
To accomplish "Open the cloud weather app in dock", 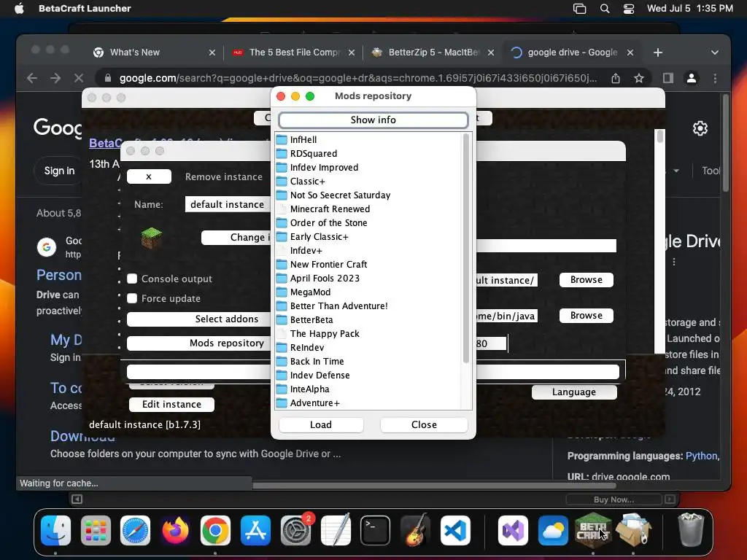I will click(x=553, y=530).
